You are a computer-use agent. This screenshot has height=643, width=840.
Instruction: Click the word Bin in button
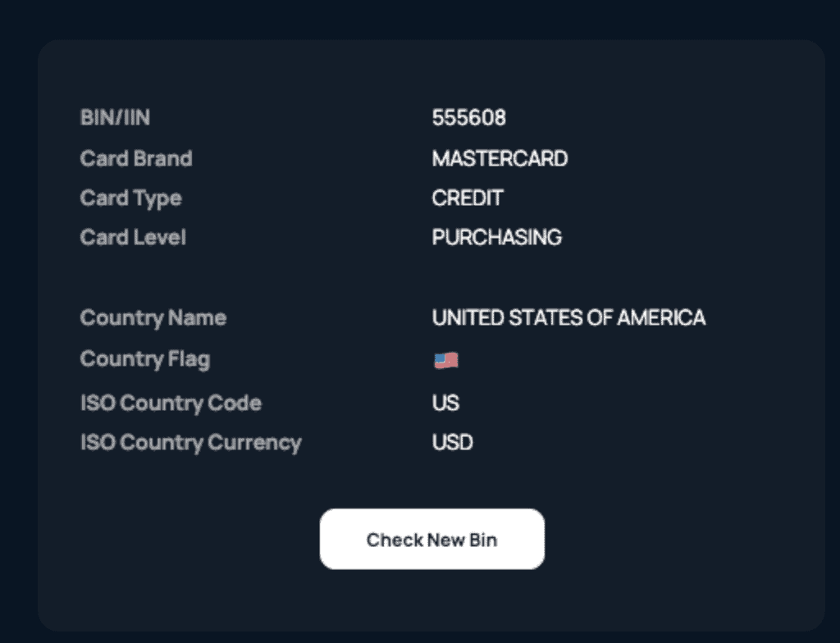(483, 540)
